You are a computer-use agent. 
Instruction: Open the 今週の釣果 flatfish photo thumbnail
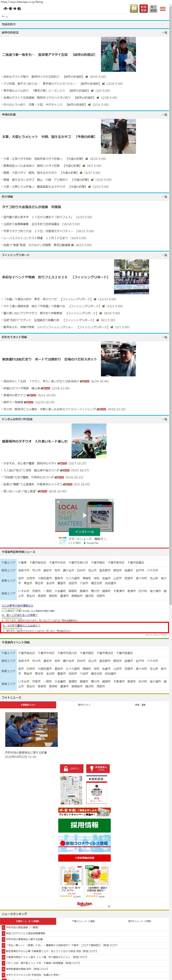click(x=118, y=136)
